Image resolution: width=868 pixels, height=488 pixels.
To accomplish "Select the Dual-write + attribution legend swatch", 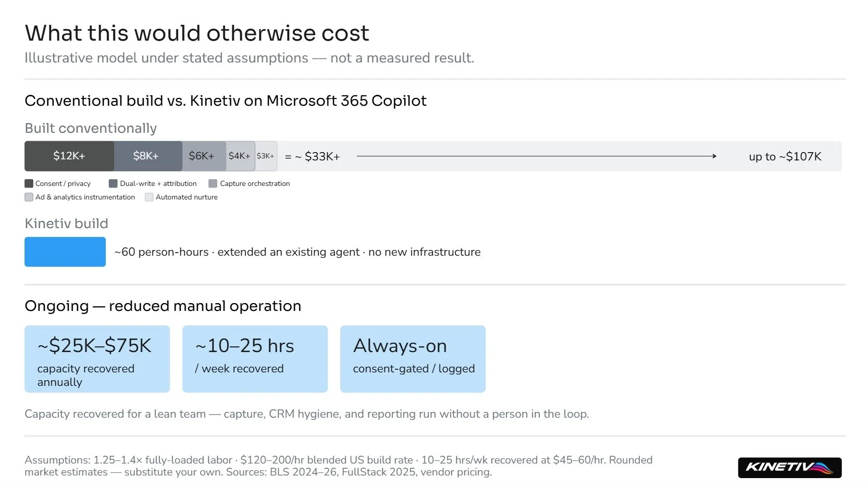I will click(x=113, y=183).
